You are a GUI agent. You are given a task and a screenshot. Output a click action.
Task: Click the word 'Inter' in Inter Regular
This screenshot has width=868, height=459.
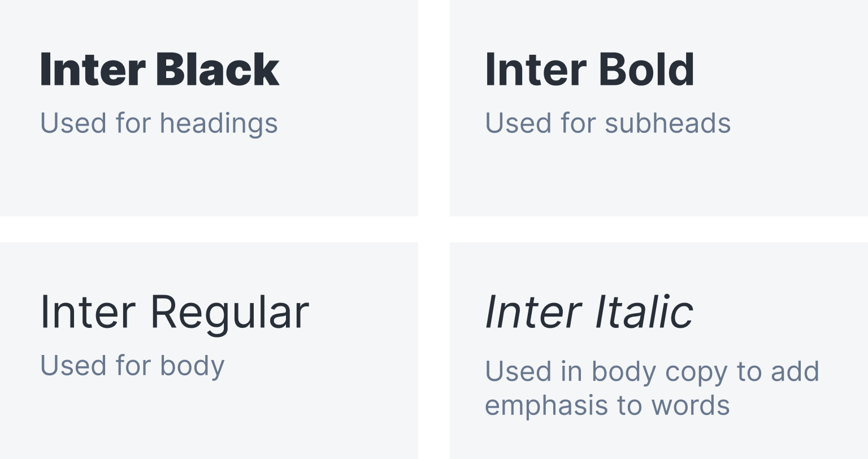(x=88, y=312)
